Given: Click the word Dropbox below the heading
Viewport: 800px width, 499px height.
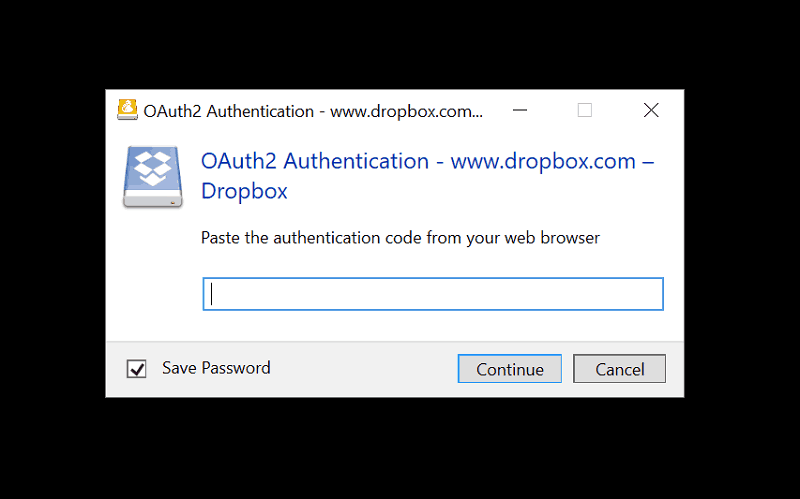Looking at the screenshot, I should tap(244, 191).
